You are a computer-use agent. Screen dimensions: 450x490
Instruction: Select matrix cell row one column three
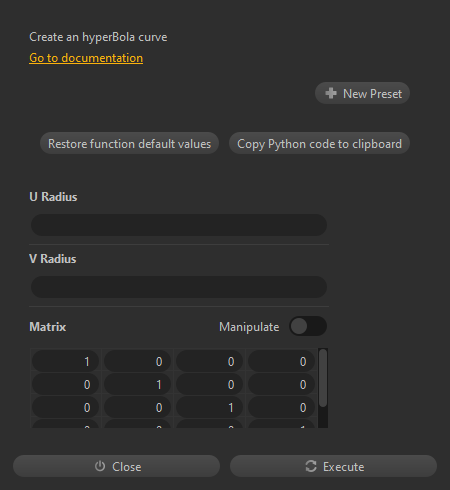point(210,361)
